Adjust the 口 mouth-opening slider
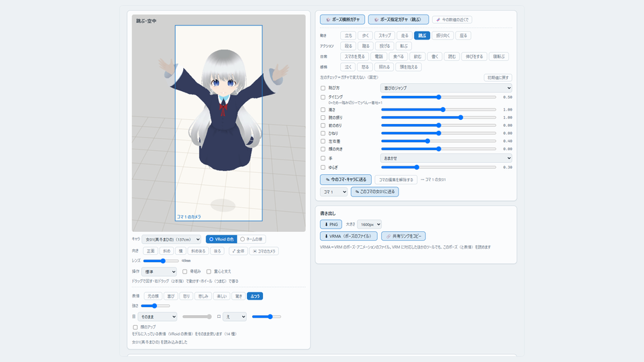Image resolution: width=644 pixels, height=362 pixels. coord(266,316)
